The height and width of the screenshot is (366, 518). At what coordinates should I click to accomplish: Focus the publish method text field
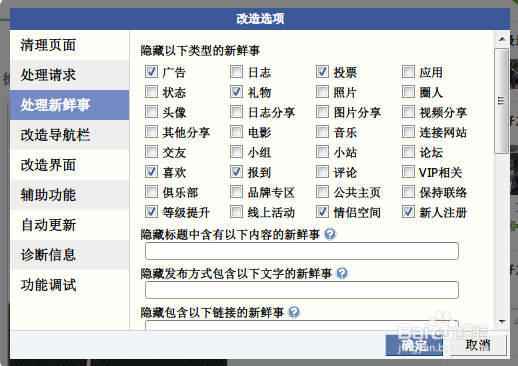click(302, 290)
